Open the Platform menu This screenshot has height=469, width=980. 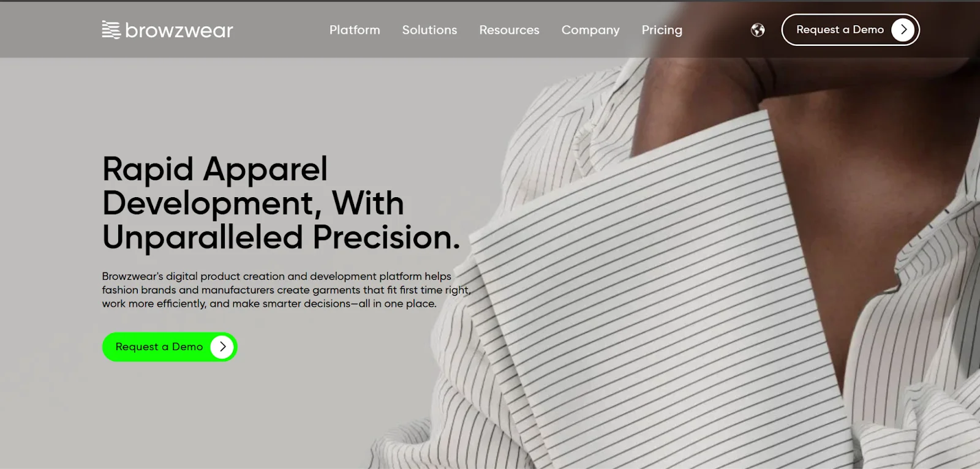point(355,29)
